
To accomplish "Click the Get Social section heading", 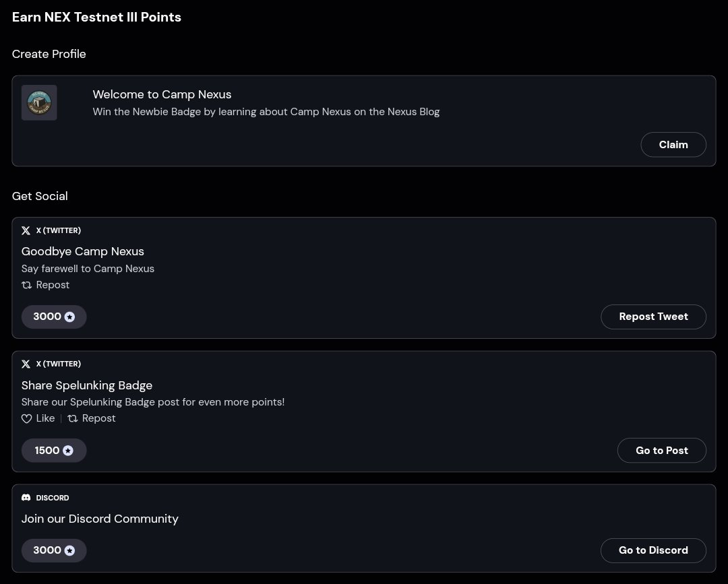I will (x=40, y=196).
